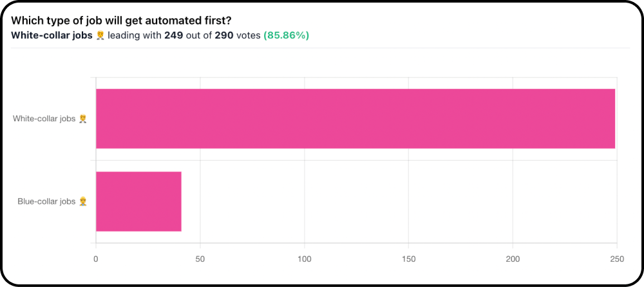Click the construction worker emoji on the axis
This screenshot has width=644, height=287.
click(83, 201)
